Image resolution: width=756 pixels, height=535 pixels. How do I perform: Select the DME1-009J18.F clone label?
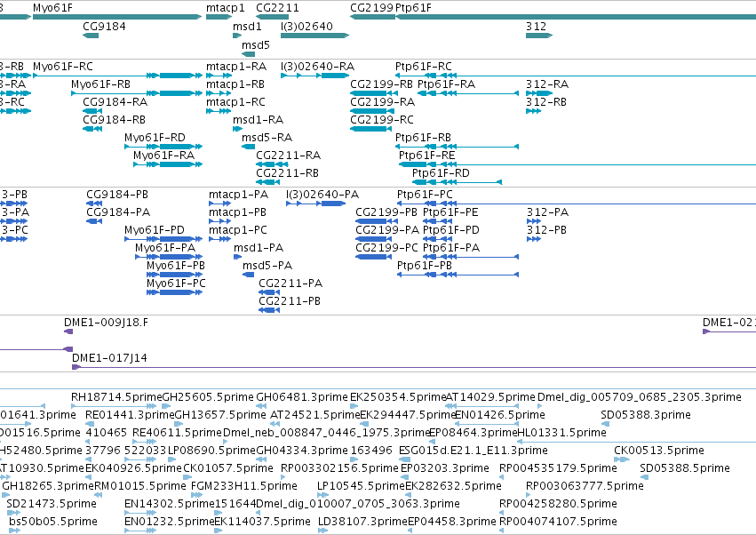coord(106,323)
